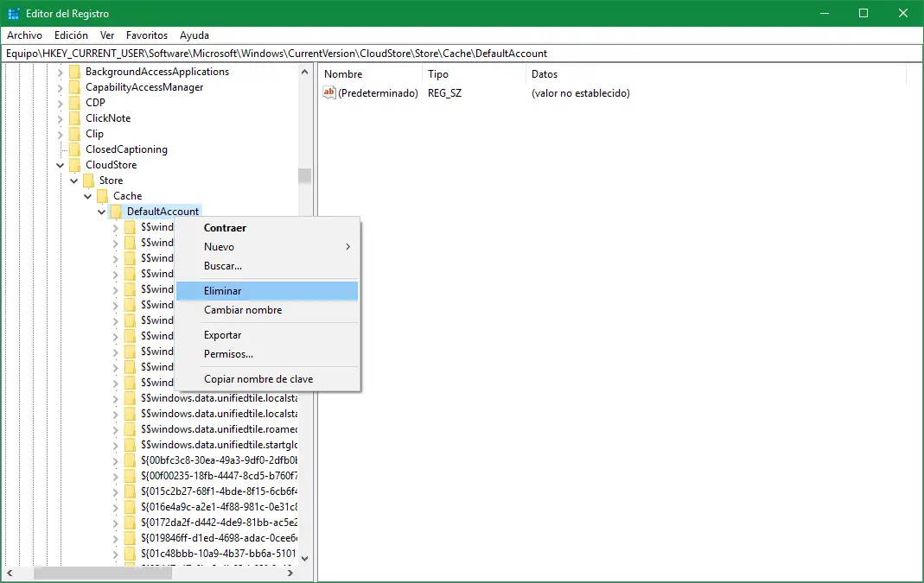Expand the CapabilityAccessManager key

[60, 87]
